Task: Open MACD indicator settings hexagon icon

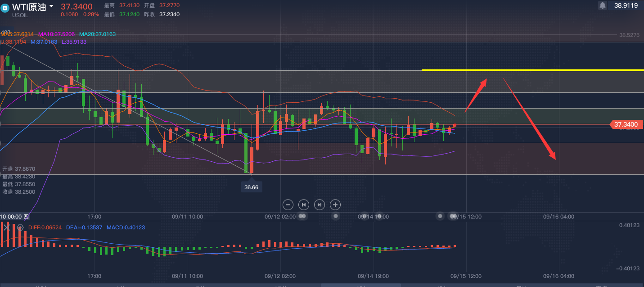Action: (x=20, y=228)
